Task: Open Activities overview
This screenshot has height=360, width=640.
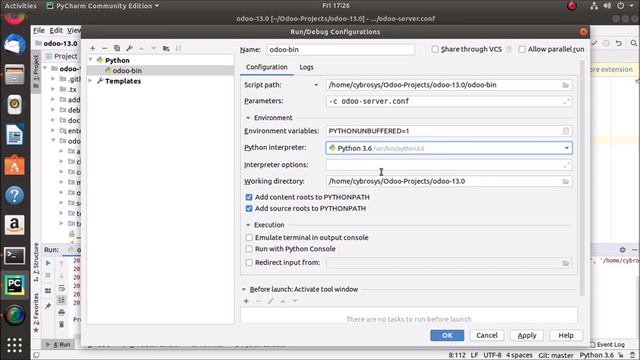Action: click(x=20, y=6)
